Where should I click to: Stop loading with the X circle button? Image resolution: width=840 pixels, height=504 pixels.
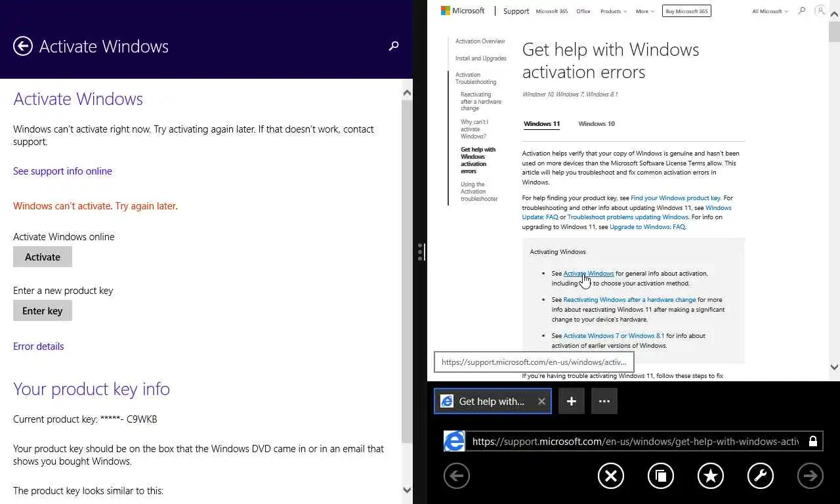click(x=611, y=476)
